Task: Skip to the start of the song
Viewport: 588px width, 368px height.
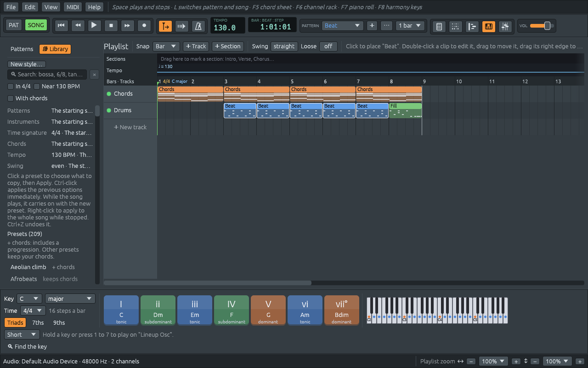Action: (61, 26)
